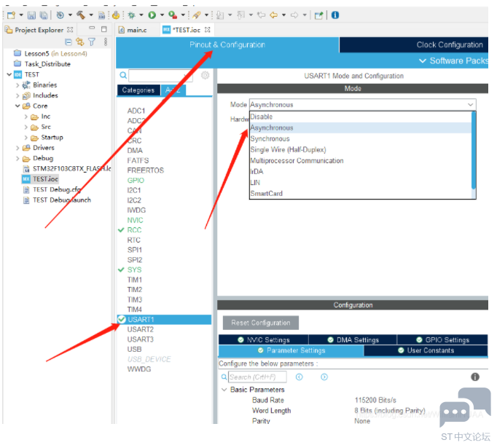Click the Build hammer icon
This screenshot has height=448, width=497.
[x=80, y=15]
